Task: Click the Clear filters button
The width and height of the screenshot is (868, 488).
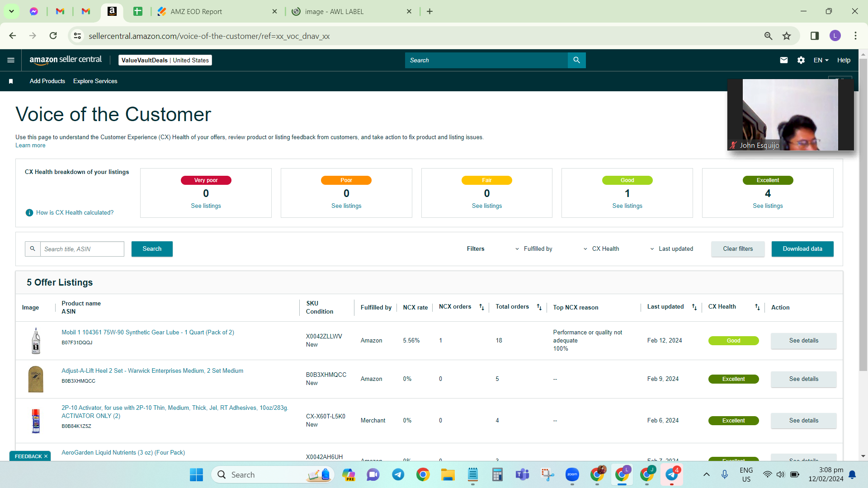Action: tap(738, 249)
